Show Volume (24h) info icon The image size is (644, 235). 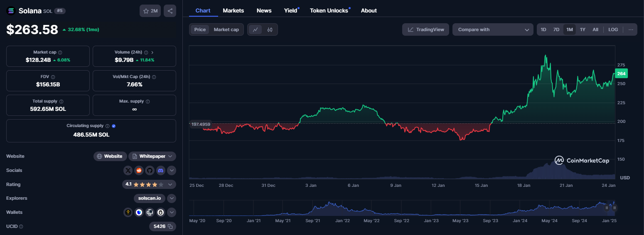146,53
